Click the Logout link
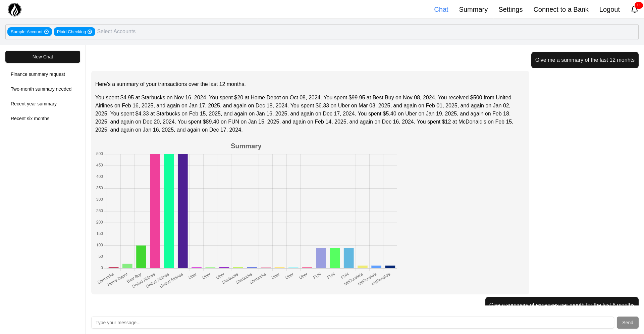644x334 pixels. click(x=609, y=9)
